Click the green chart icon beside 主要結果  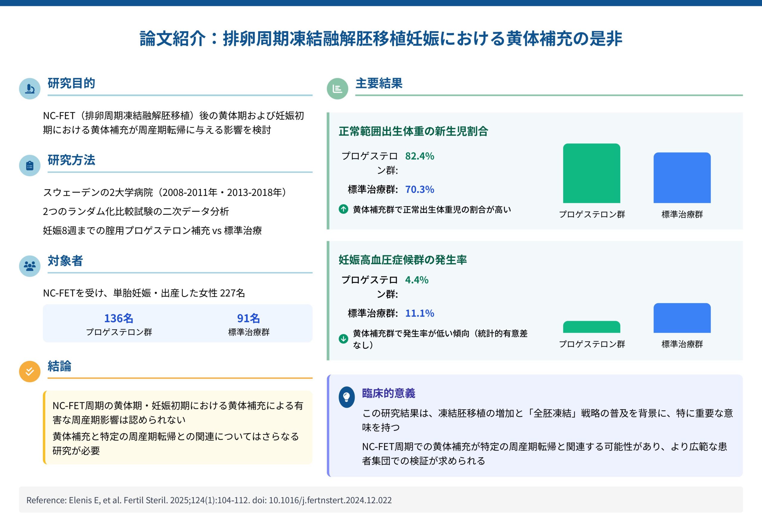pyautogui.click(x=337, y=89)
